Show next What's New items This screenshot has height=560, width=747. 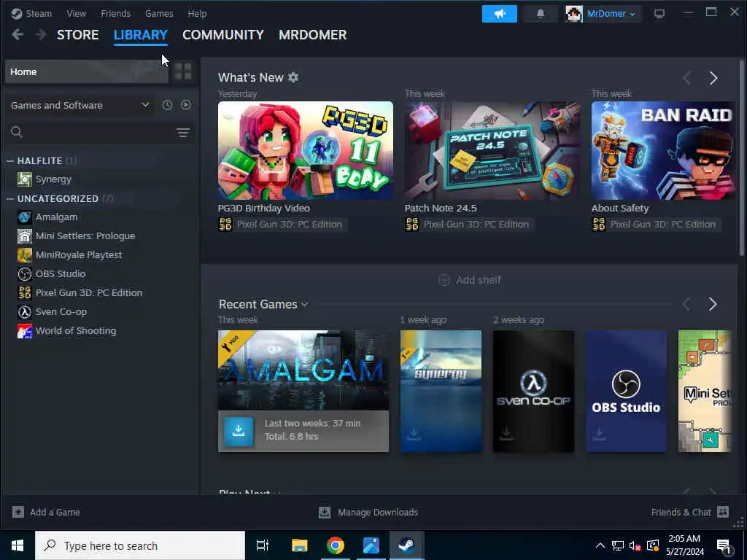click(x=713, y=78)
